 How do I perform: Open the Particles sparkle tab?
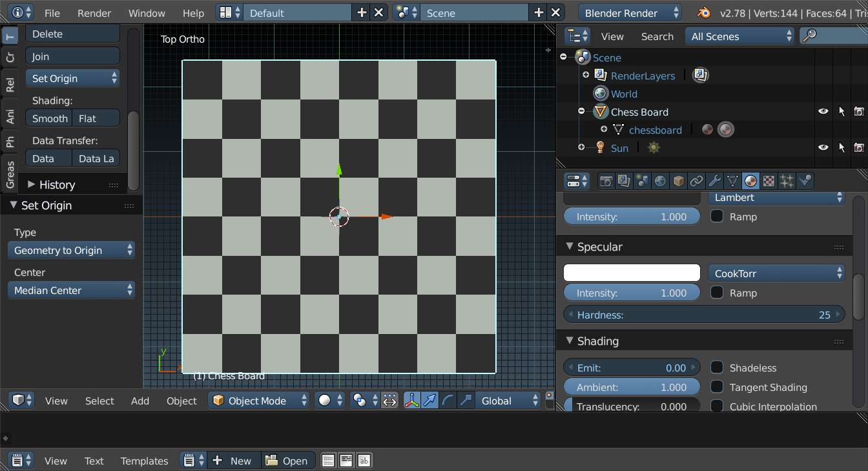tap(787, 182)
